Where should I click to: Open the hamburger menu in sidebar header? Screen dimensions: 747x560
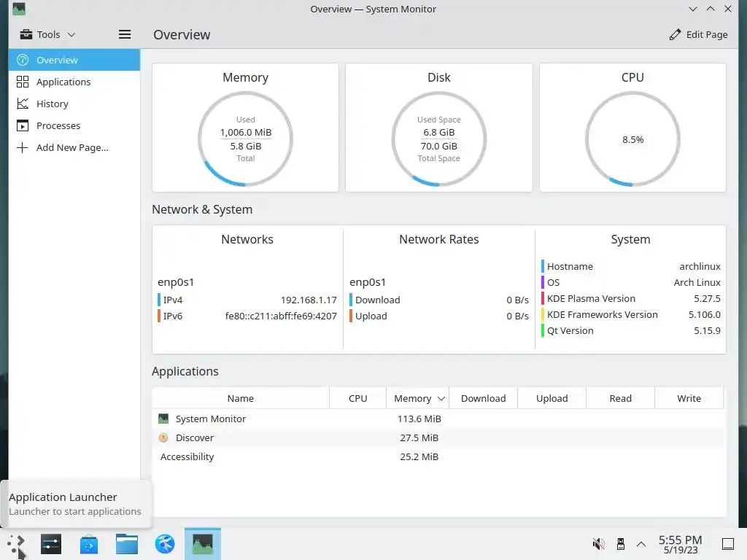pos(125,34)
